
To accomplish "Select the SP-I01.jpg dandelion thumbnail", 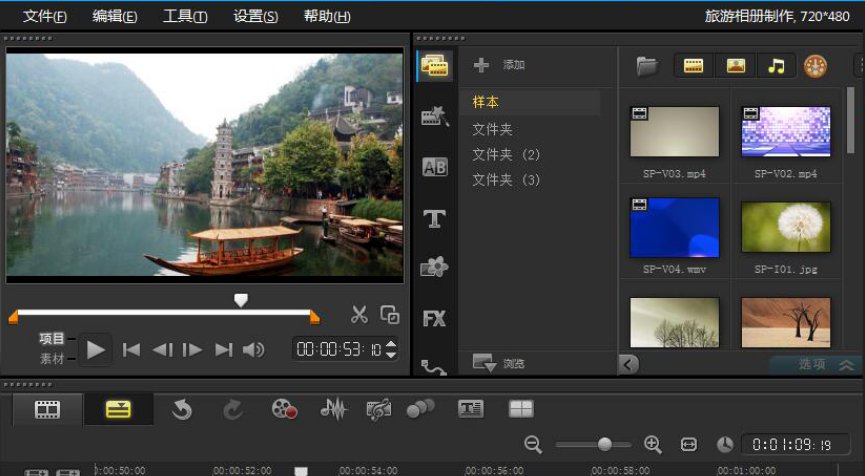I will pyautogui.click(x=785, y=227).
